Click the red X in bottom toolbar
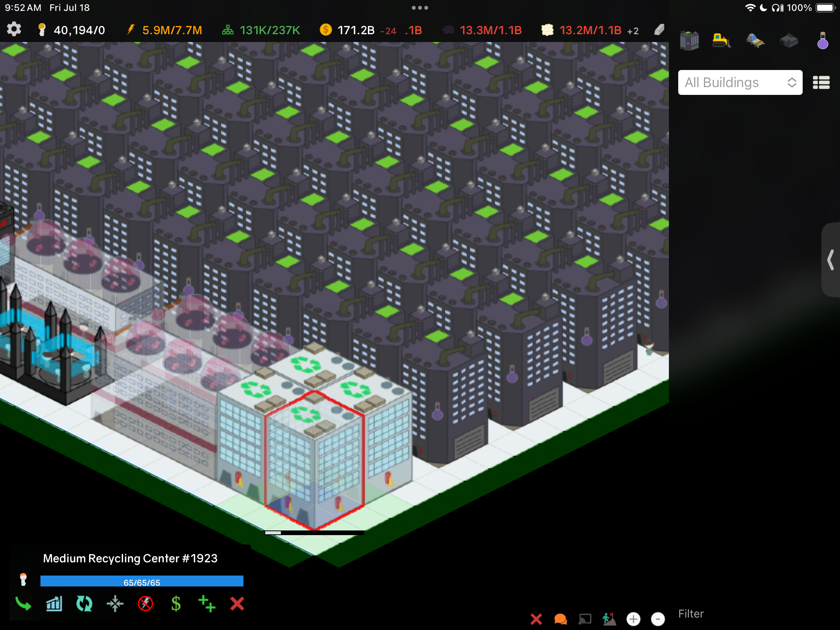This screenshot has width=840, height=630. click(536, 619)
